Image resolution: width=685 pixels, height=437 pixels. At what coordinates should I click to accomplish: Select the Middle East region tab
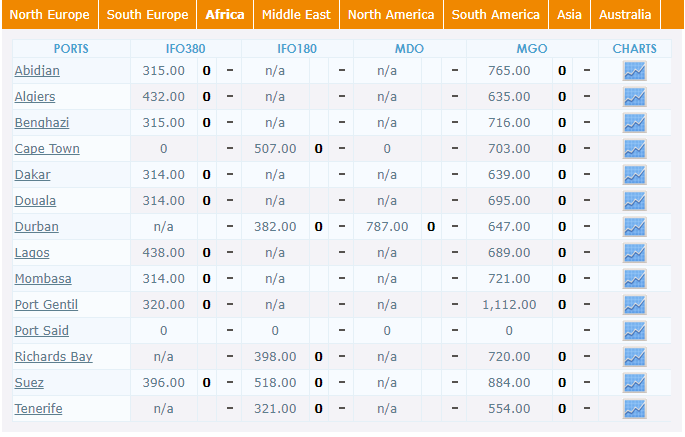(x=296, y=14)
